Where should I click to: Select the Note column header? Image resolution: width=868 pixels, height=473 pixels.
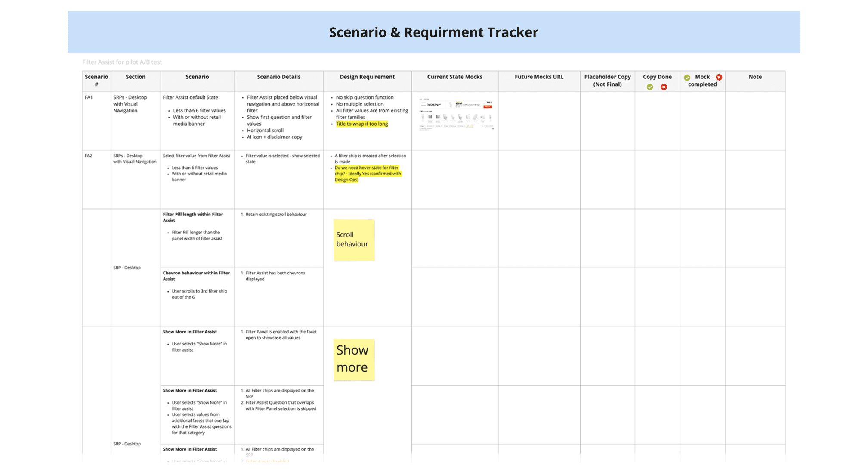pos(755,77)
